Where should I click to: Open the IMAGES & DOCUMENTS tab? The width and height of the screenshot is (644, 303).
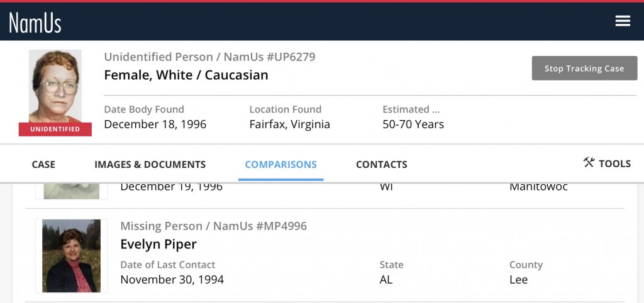tap(150, 165)
